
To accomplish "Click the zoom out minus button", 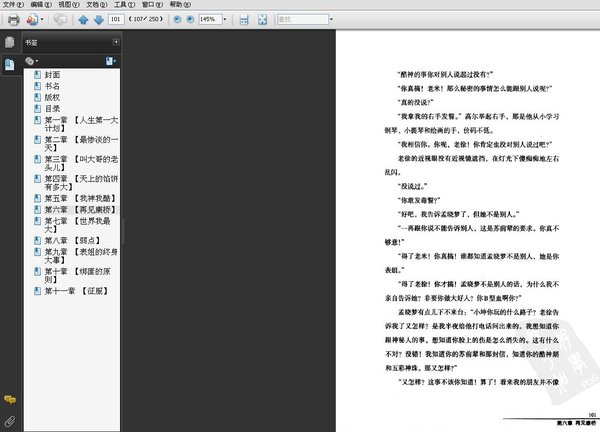I will 176,19.
